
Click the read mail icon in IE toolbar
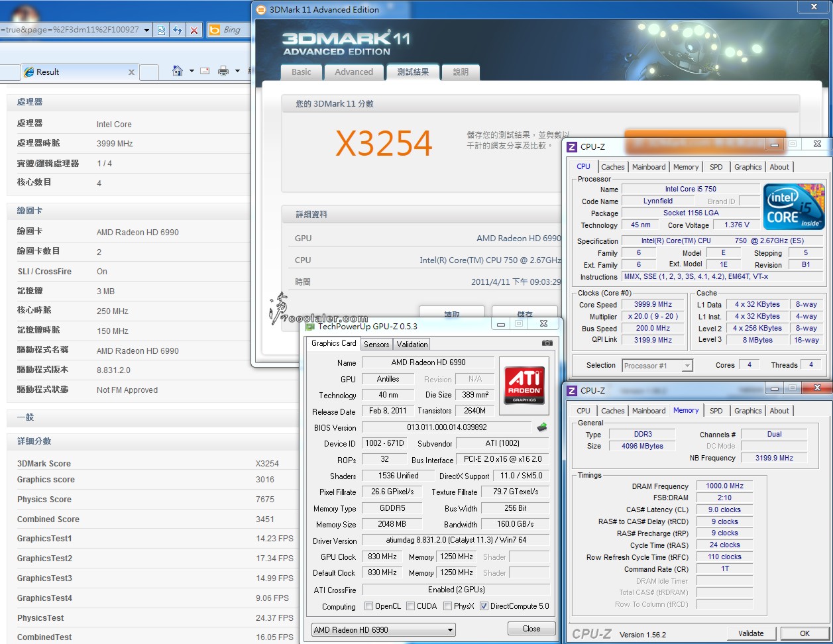205,71
